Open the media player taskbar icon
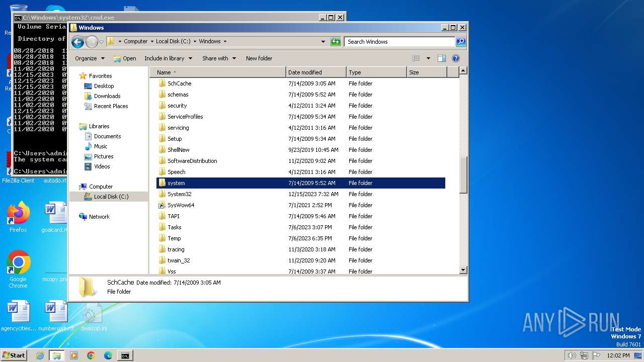This screenshot has height=362, width=644. click(74, 355)
